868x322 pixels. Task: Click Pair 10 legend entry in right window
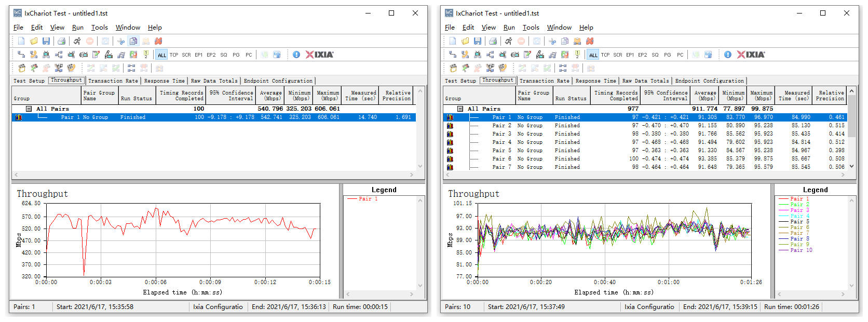(796, 250)
